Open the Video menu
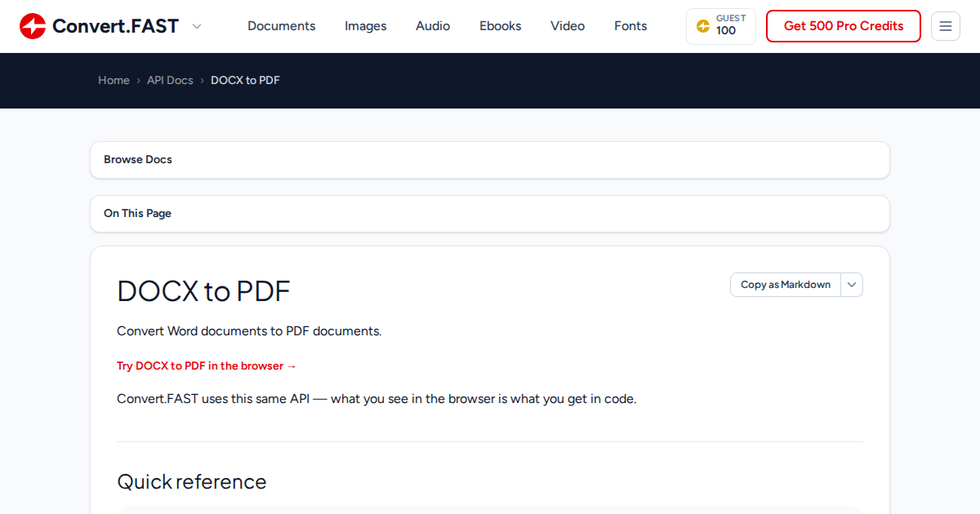This screenshot has height=514, width=980. point(568,26)
